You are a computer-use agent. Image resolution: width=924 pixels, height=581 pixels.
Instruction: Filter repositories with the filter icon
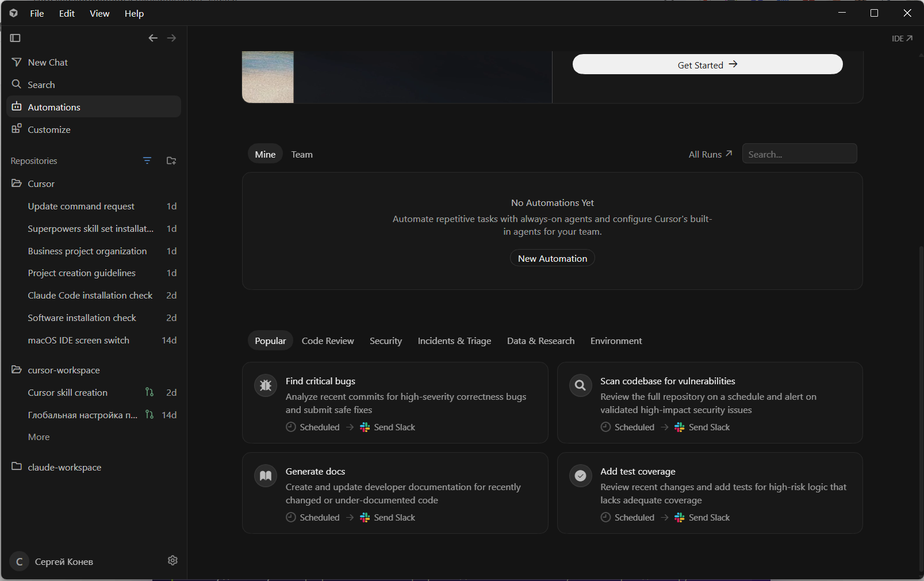(x=147, y=160)
